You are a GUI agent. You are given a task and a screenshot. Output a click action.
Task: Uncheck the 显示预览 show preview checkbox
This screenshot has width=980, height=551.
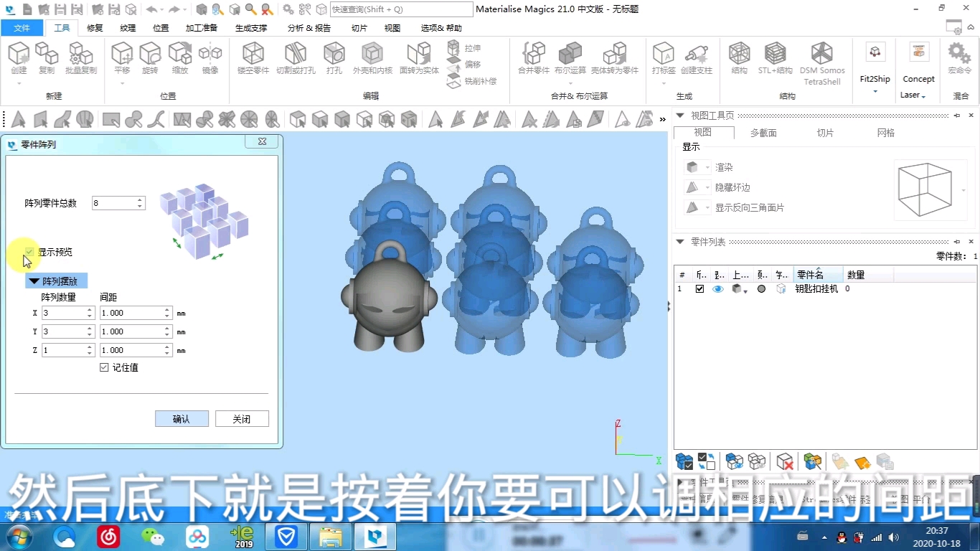click(x=29, y=252)
